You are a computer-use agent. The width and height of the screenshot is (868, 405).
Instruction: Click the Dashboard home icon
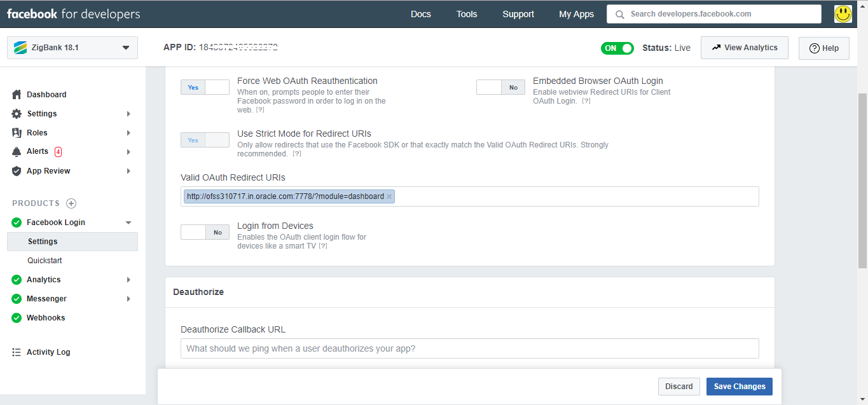pyautogui.click(x=17, y=94)
